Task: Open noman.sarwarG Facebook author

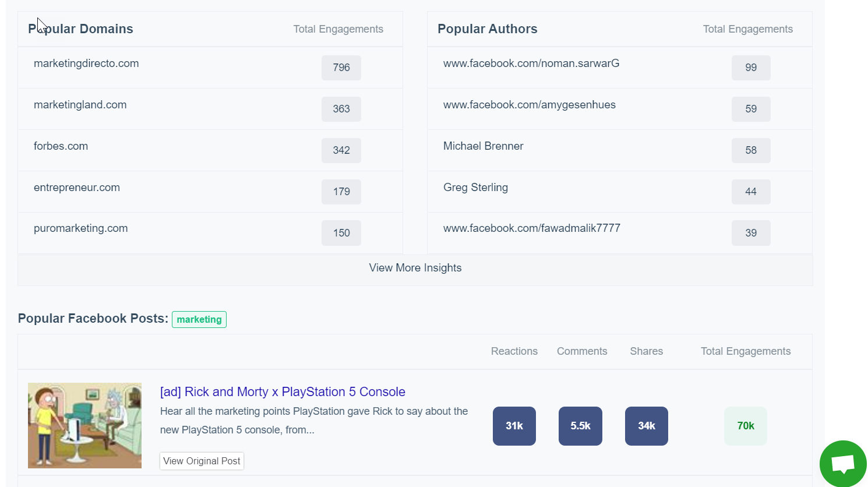Action: click(531, 63)
